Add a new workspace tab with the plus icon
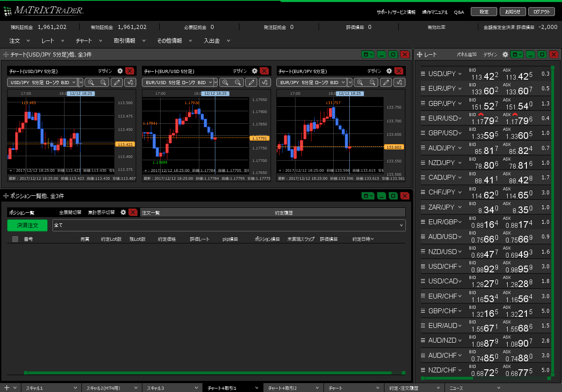The height and width of the screenshot is (392, 562). point(7,388)
